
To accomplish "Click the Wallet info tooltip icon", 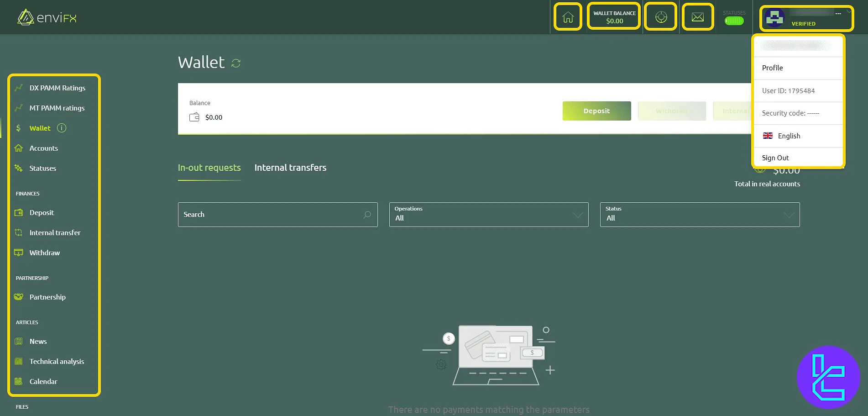I will coord(61,128).
